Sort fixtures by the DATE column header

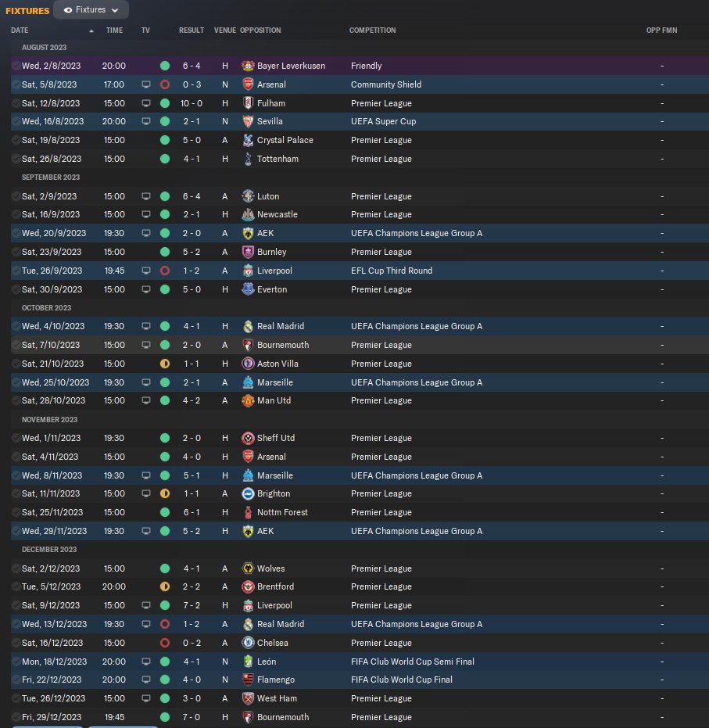click(20, 30)
